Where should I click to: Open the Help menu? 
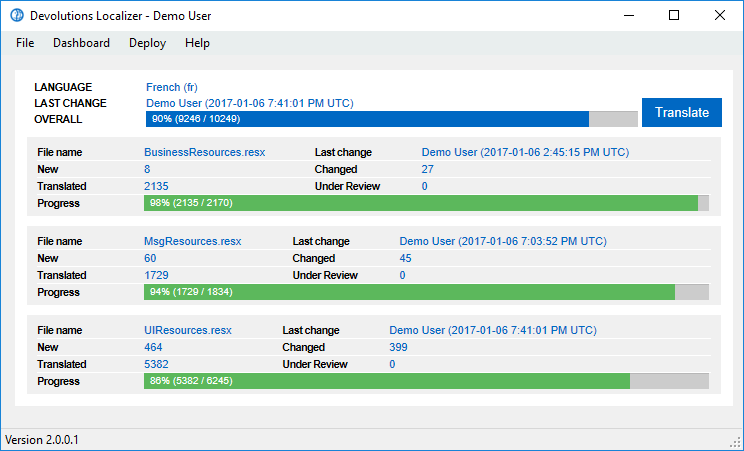(197, 43)
